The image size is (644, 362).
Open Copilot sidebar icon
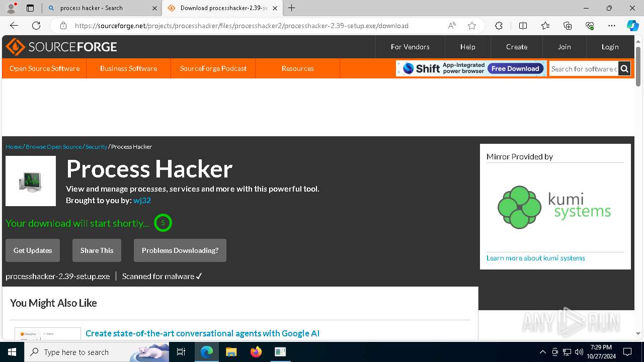click(632, 26)
